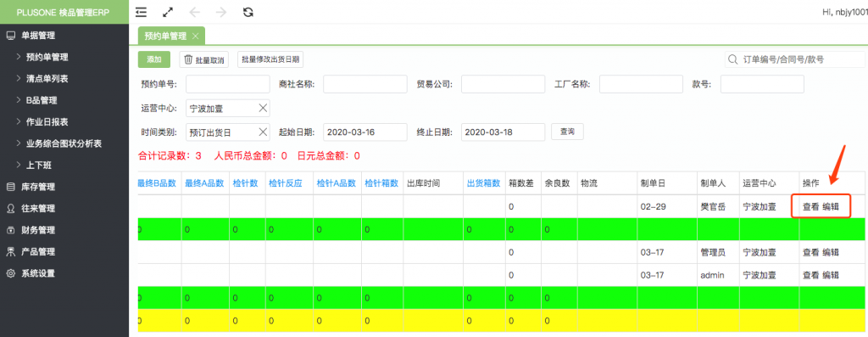Expand the 预约单管理 sidebar chevron
Image resolution: width=868 pixels, height=337 pixels.
click(19, 57)
